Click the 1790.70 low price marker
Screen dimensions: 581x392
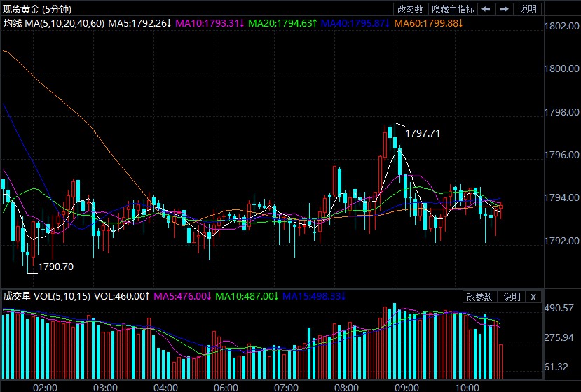(55, 267)
